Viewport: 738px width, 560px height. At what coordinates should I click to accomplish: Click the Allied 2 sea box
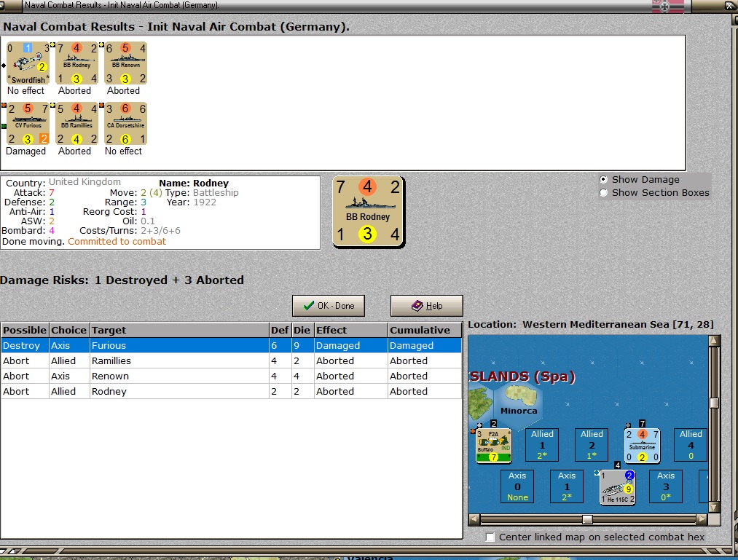pos(592,445)
